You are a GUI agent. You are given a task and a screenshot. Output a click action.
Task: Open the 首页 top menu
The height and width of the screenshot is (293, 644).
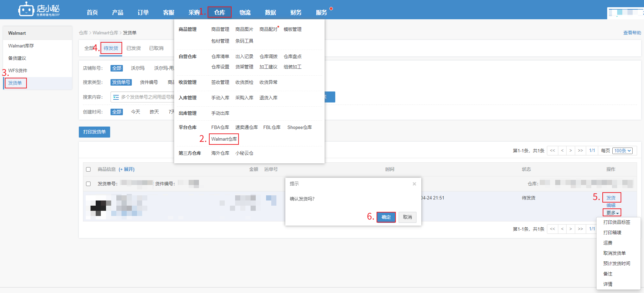(x=92, y=12)
